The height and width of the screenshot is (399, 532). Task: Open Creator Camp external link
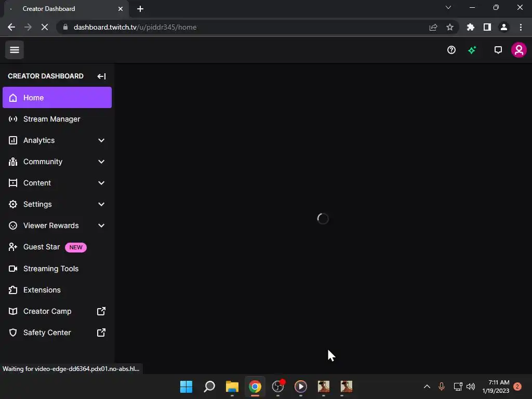[57, 312]
